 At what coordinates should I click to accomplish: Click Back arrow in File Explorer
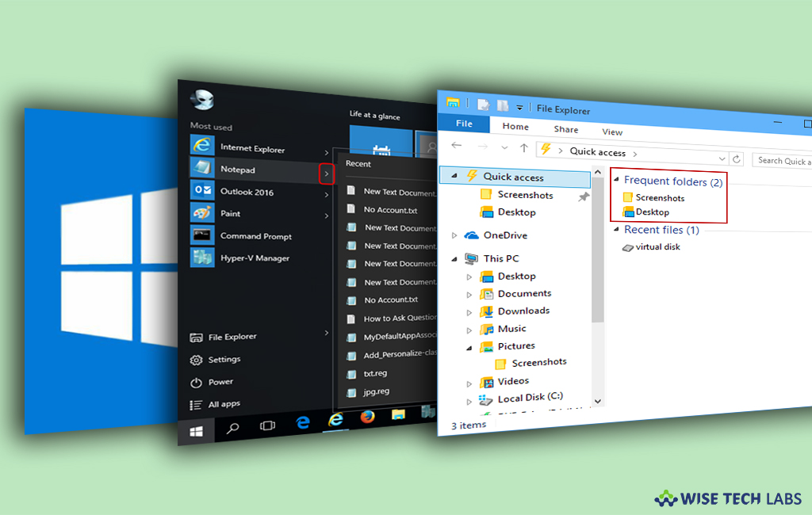(456, 145)
